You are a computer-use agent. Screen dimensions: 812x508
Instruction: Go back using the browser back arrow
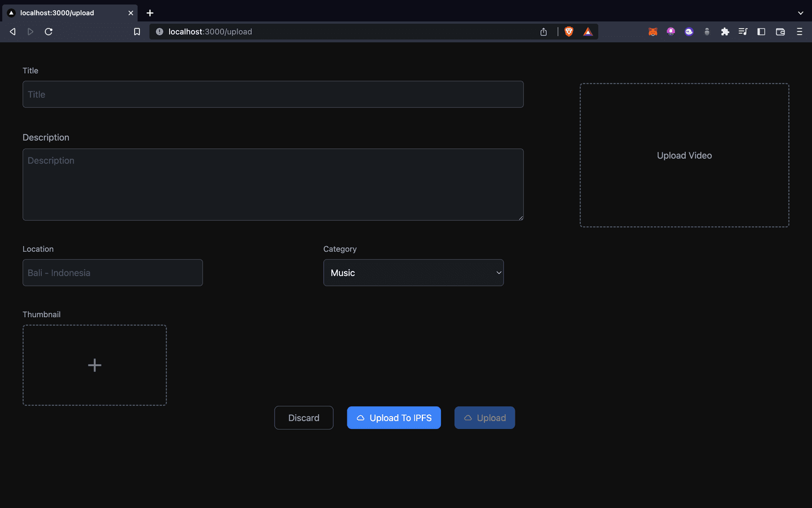12,32
